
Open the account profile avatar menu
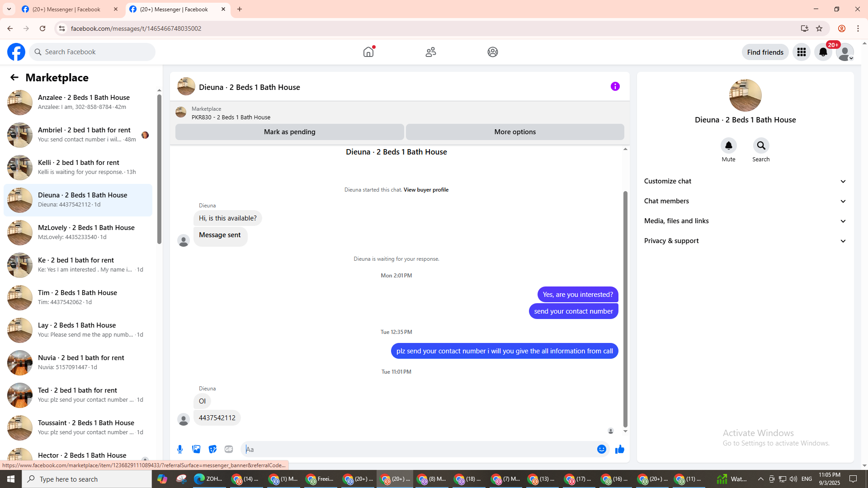845,52
